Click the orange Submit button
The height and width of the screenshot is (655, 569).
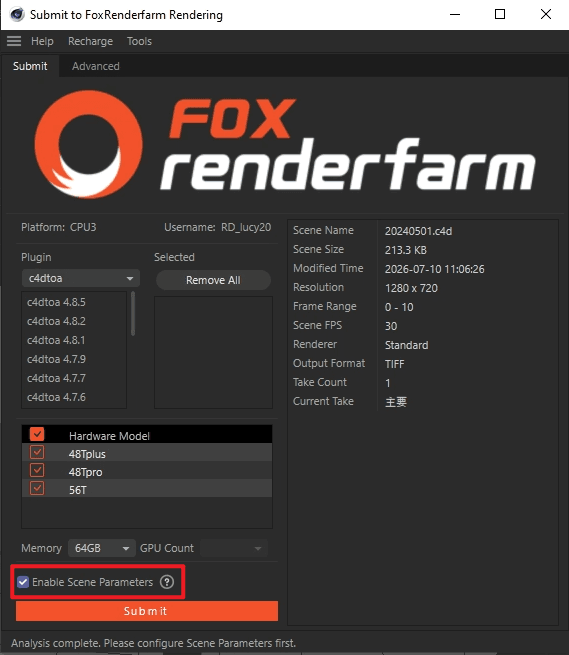click(x=147, y=611)
